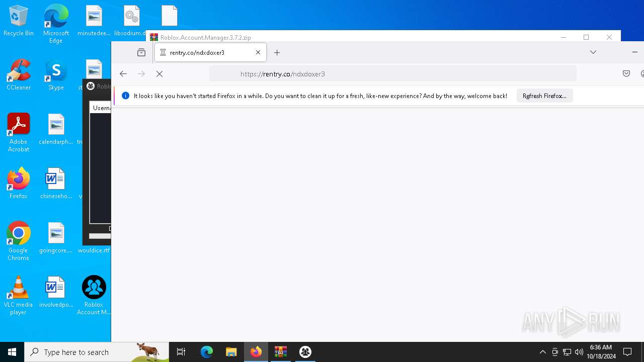Open the CCleaner desktop shortcut

[x=19, y=74]
